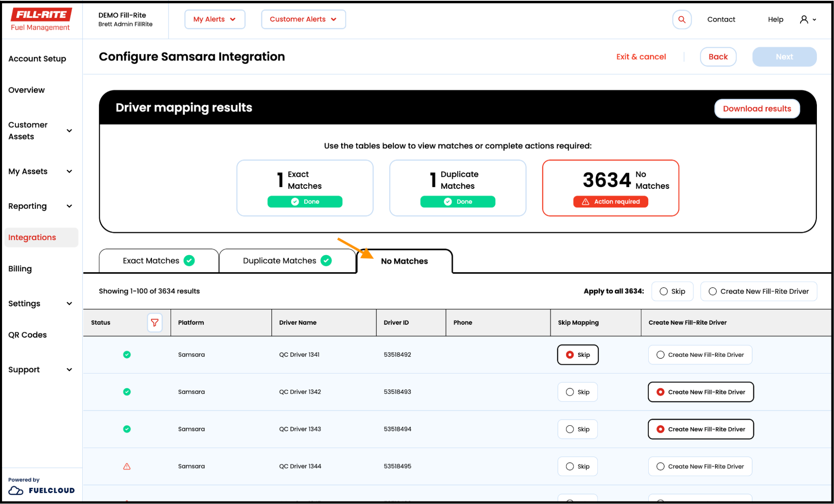Open the Customer Alerts dropdown
The image size is (834, 504).
tap(303, 19)
